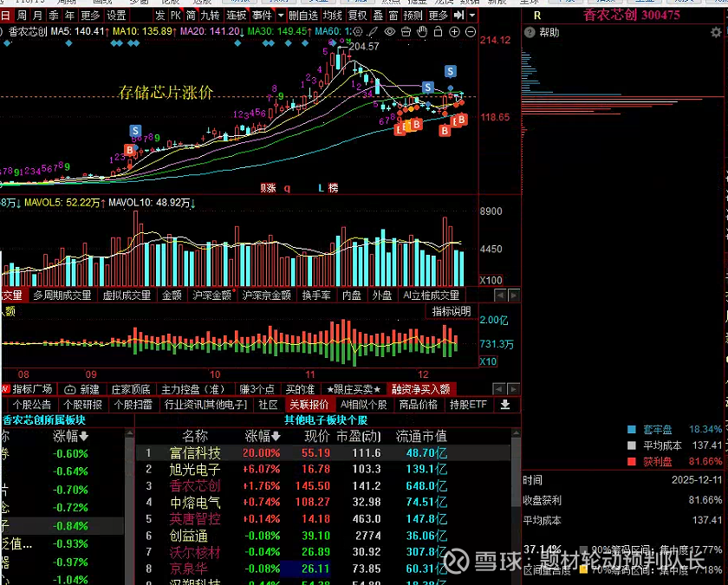
Task: Toggle 均线 moving averages
Action: click(333, 16)
